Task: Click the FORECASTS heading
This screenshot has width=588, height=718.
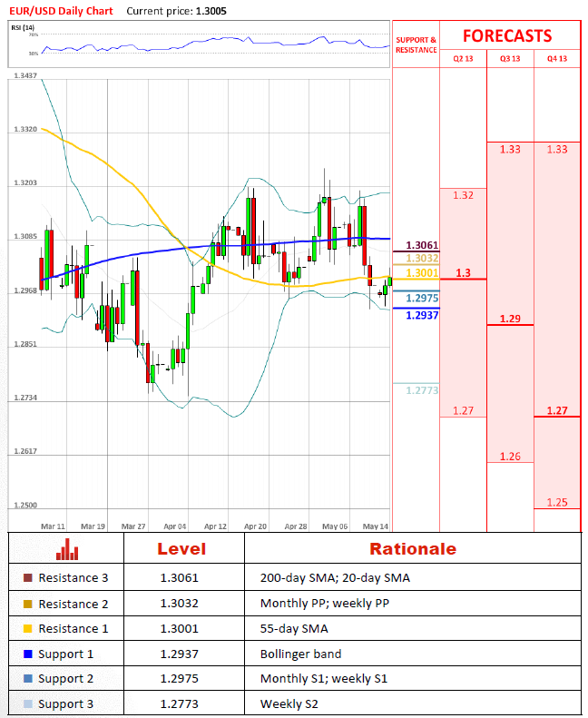Action: (507, 36)
